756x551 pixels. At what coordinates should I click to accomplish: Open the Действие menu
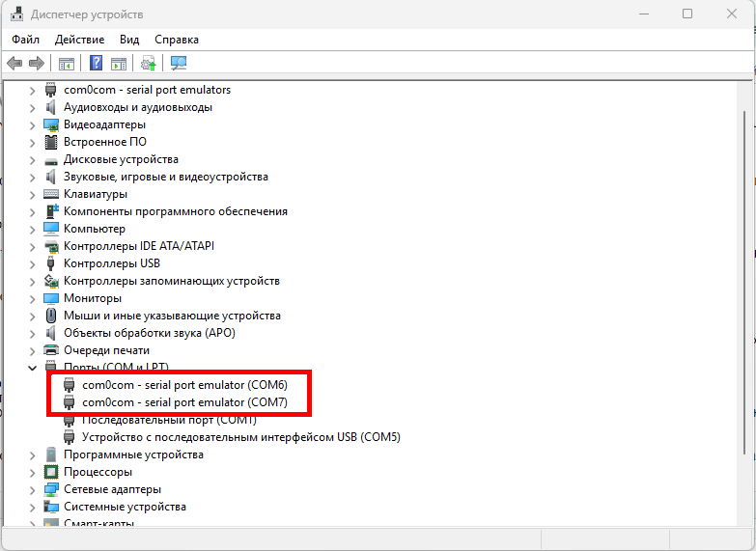[79, 39]
